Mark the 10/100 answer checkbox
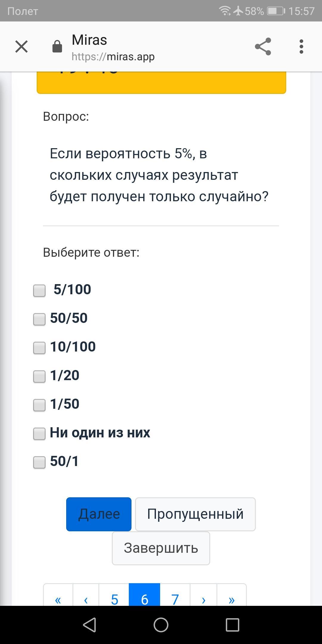The height and width of the screenshot is (644, 322). pyautogui.click(x=39, y=348)
